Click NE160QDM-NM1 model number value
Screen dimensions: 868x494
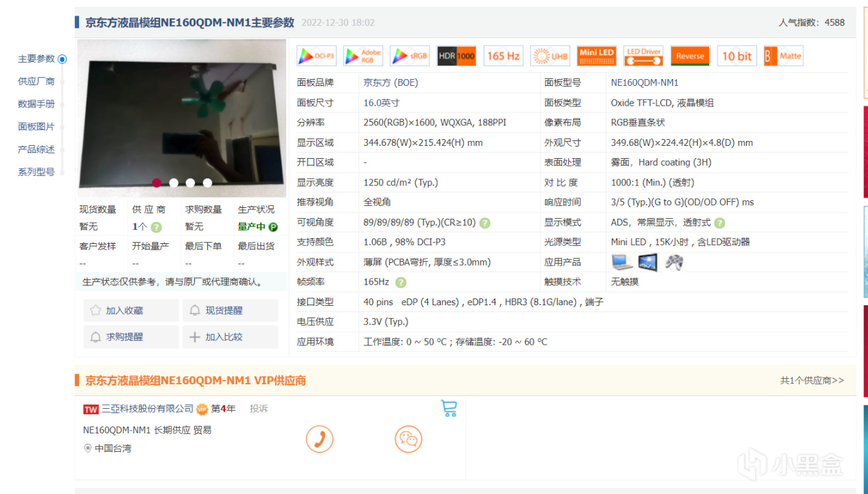click(x=645, y=82)
